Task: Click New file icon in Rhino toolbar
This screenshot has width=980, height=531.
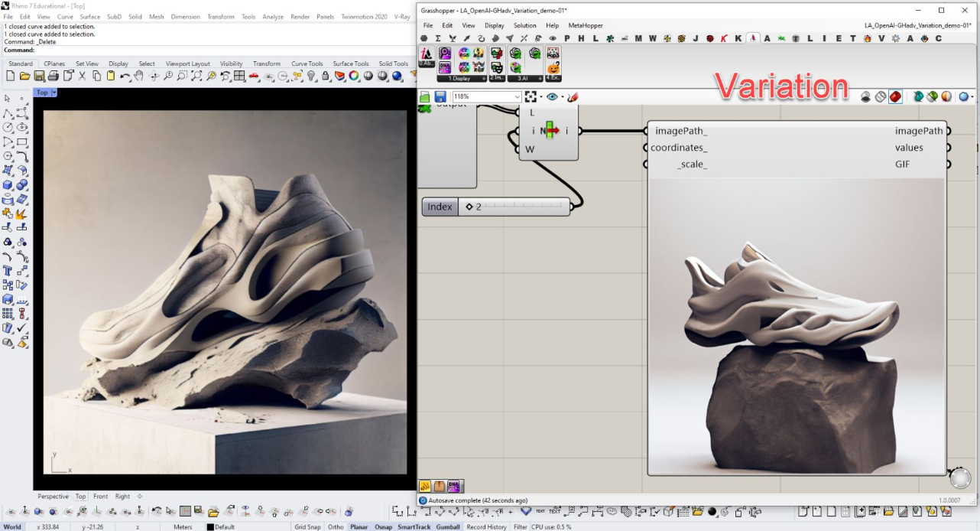Action: (10, 77)
